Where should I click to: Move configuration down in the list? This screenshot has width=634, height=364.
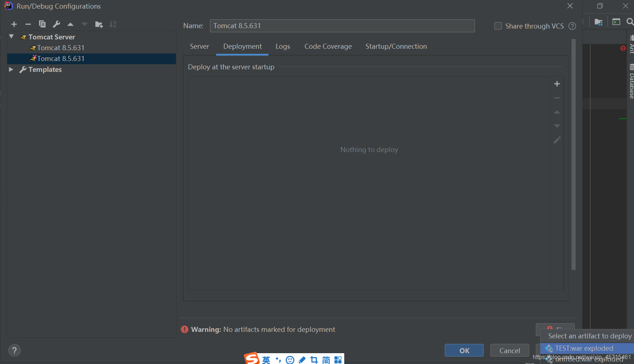point(85,24)
